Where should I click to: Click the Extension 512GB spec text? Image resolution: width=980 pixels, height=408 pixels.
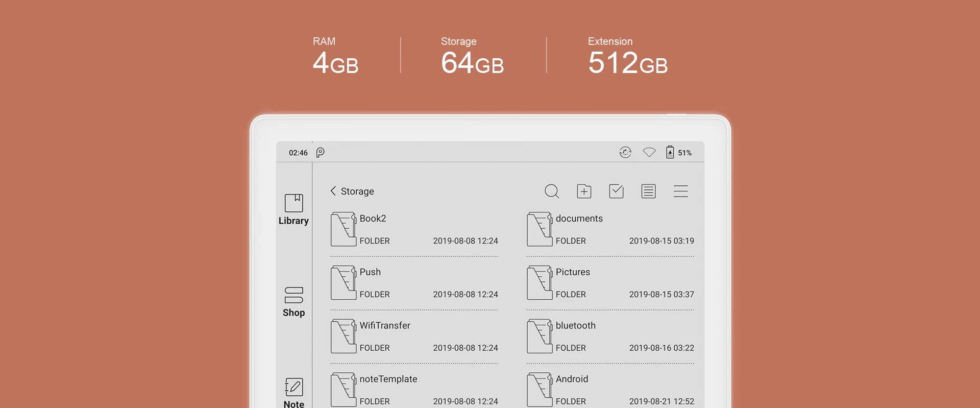[628, 56]
